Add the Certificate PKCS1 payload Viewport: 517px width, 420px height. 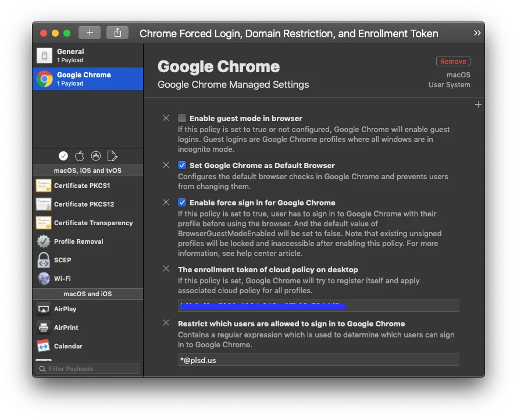click(88, 186)
